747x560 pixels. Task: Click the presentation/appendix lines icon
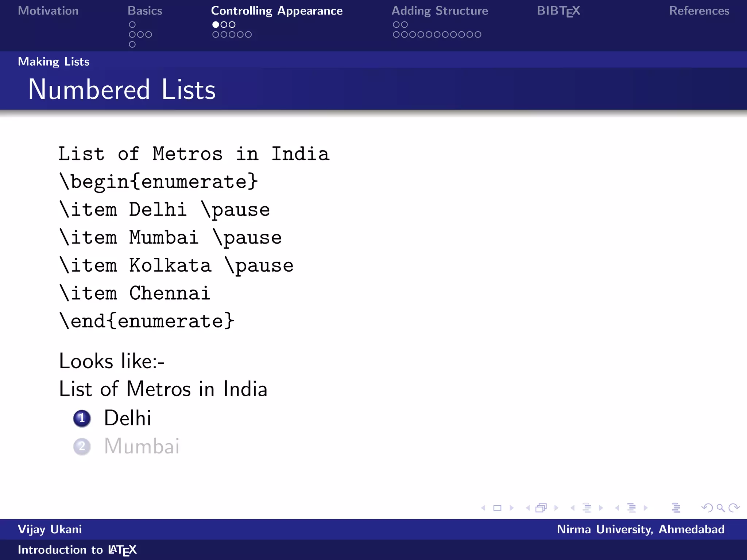pos(676,508)
